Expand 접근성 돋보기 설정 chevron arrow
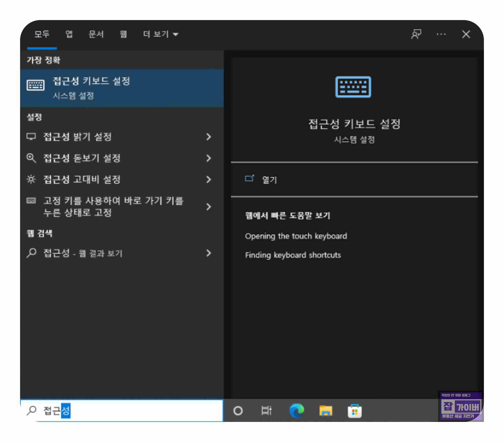 point(208,158)
